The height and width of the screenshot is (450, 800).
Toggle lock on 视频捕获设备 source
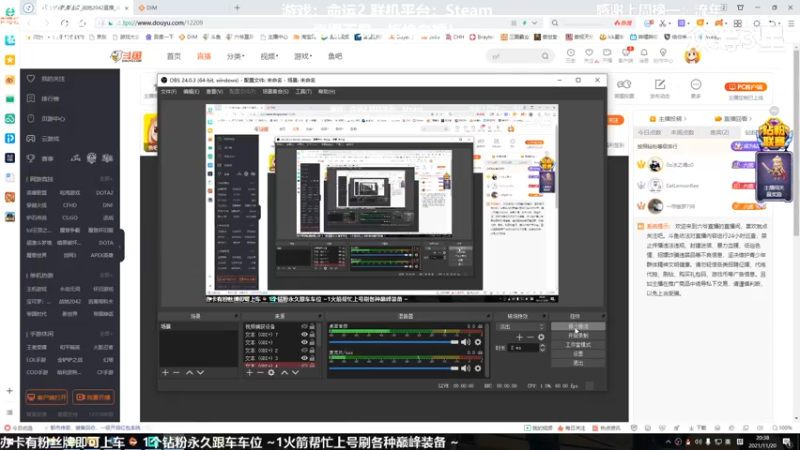[x=312, y=327]
